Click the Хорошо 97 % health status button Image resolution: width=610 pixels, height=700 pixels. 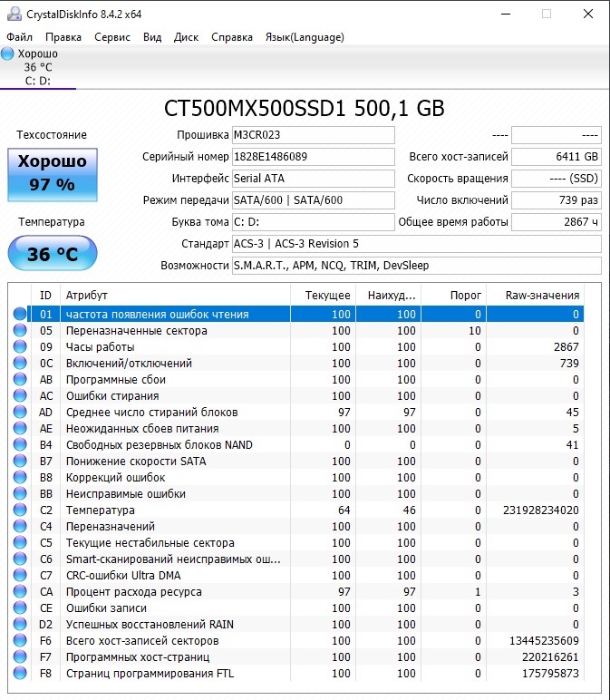pyautogui.click(x=53, y=175)
